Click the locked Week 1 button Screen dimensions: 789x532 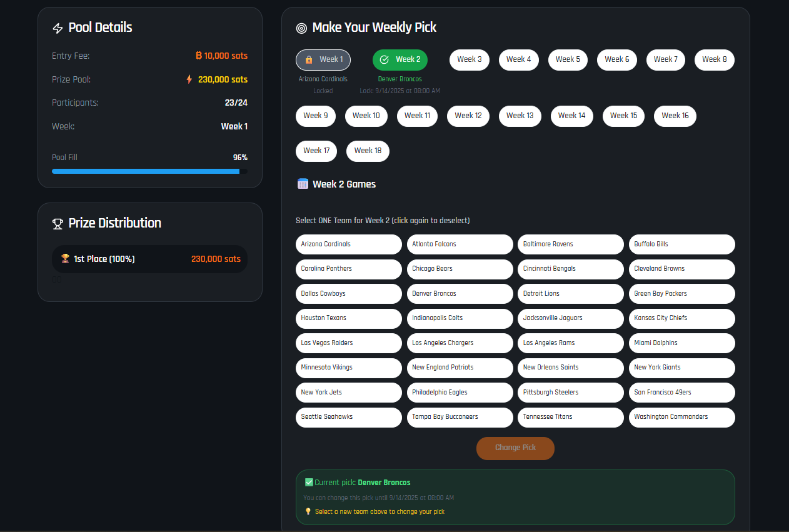tap(323, 60)
